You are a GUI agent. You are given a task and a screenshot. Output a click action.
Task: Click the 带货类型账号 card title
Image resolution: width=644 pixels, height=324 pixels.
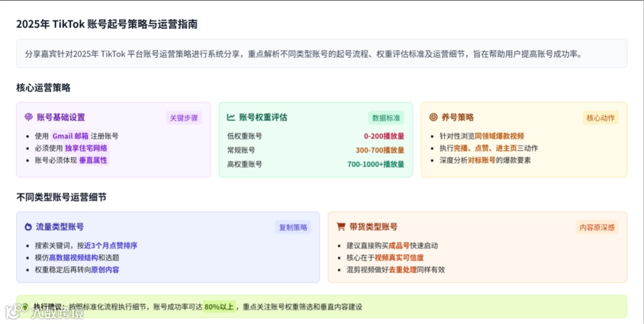[x=373, y=227]
